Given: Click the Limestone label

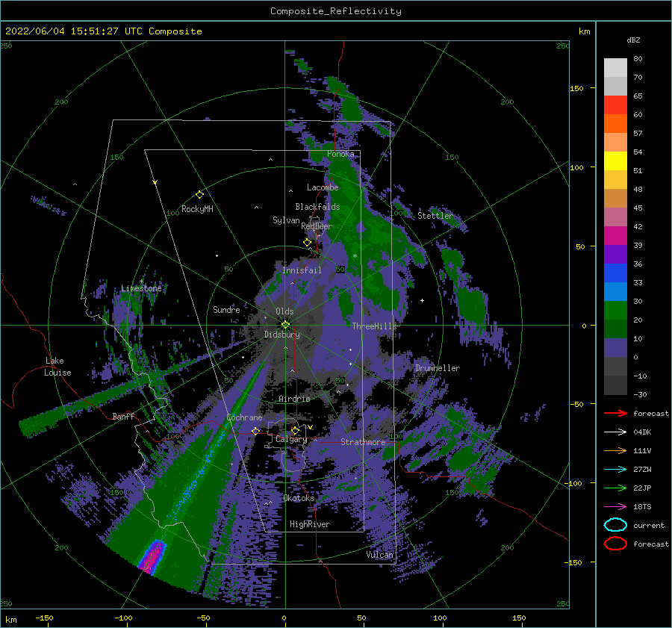Looking at the screenshot, I should [141, 288].
